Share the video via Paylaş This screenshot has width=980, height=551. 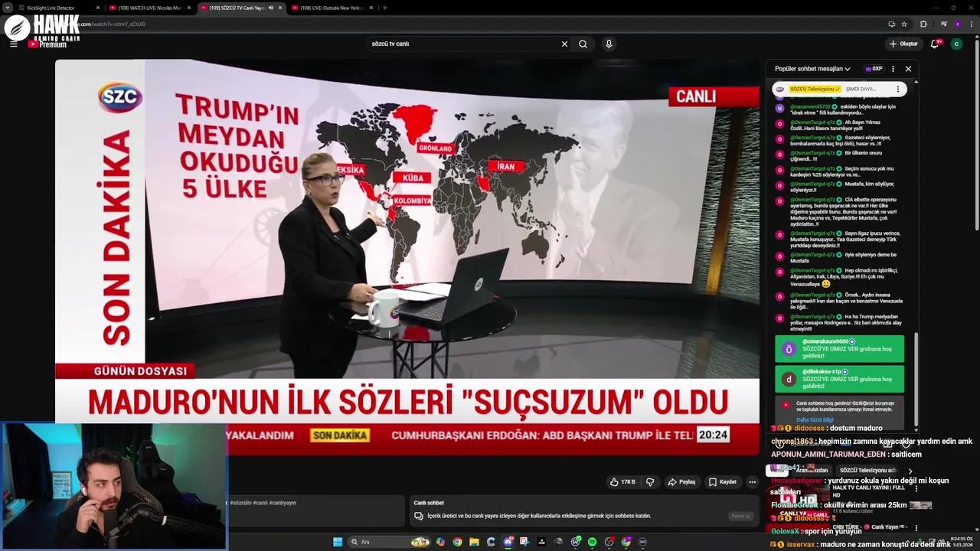click(681, 482)
